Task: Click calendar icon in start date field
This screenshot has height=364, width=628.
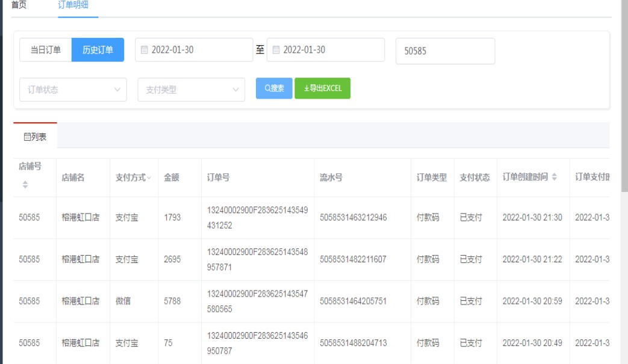Action: [x=145, y=50]
